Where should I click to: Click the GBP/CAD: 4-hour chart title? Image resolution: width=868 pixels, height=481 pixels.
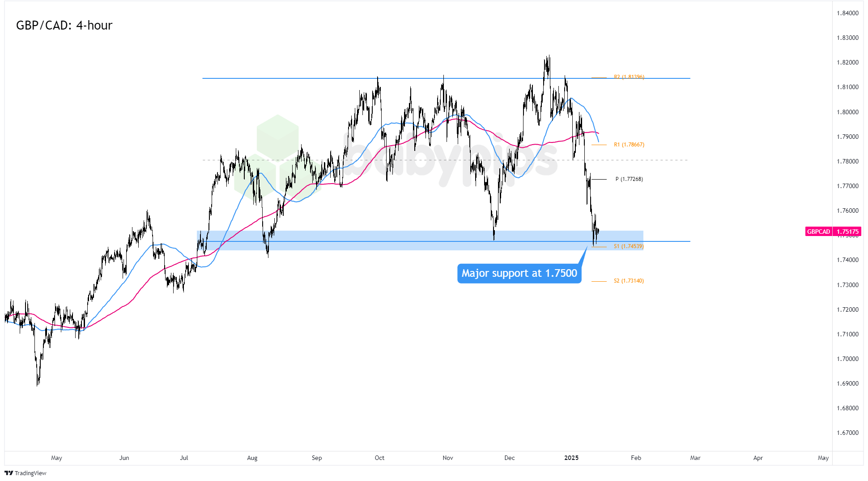click(x=64, y=26)
